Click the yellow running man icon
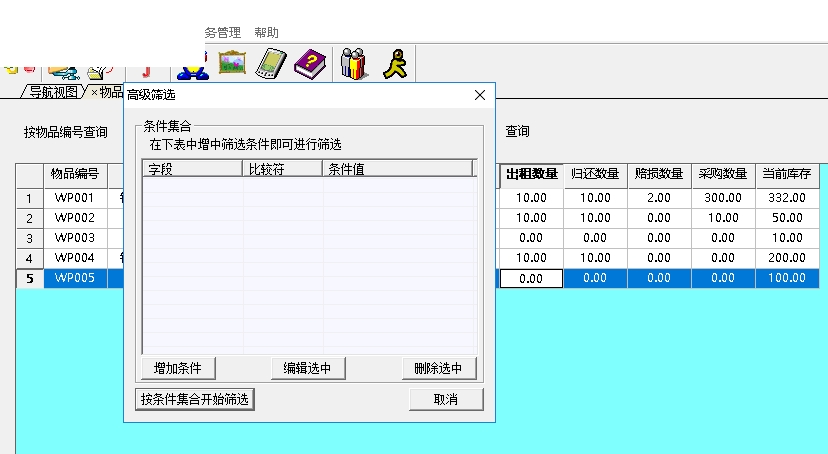Viewport: 828px width, 454px height. click(x=396, y=64)
